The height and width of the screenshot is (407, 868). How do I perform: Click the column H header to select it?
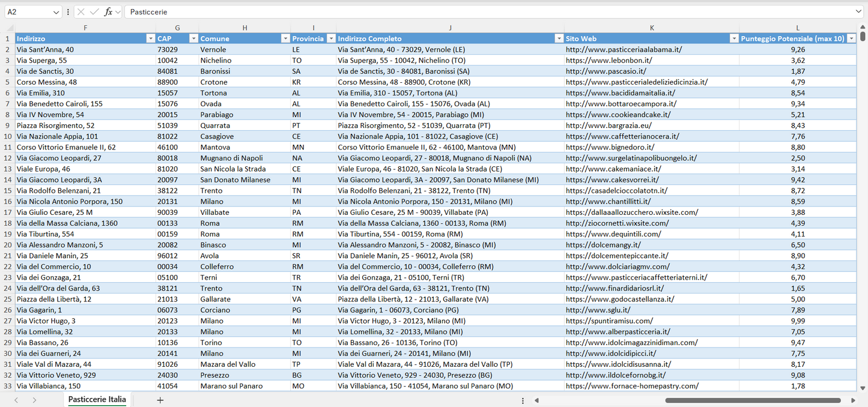tap(245, 28)
